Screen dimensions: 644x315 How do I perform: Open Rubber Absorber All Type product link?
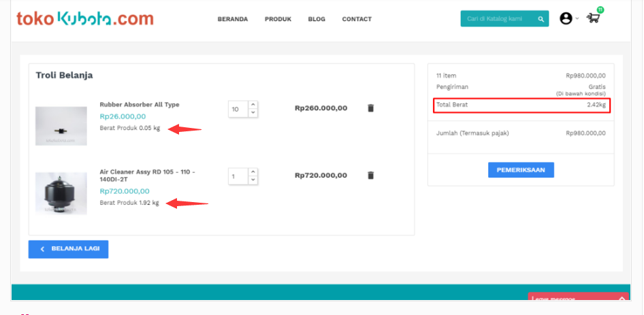[140, 105]
